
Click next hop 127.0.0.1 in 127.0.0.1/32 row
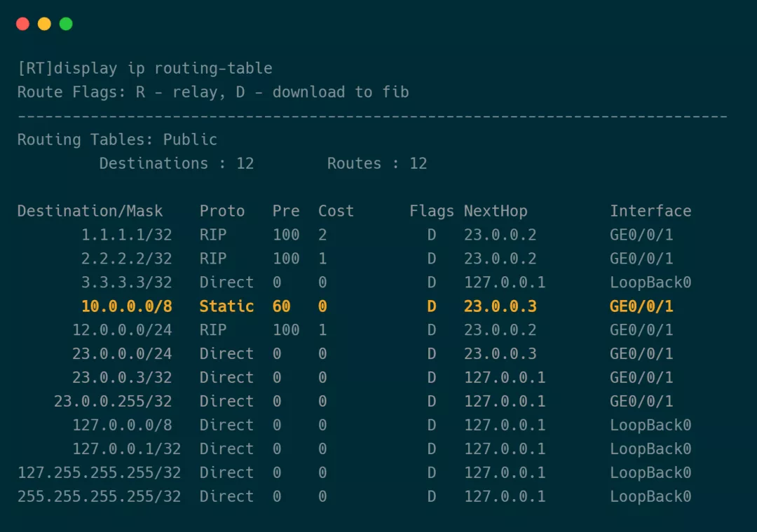505,449
